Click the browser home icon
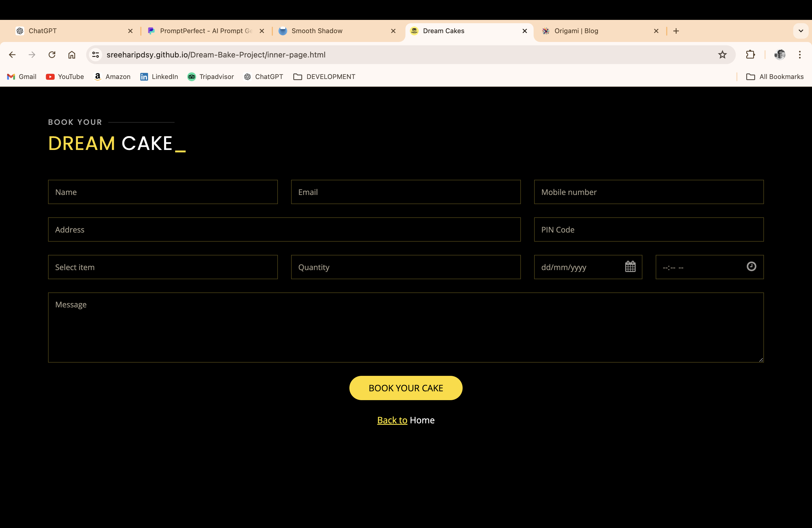This screenshot has width=812, height=528. point(72,55)
